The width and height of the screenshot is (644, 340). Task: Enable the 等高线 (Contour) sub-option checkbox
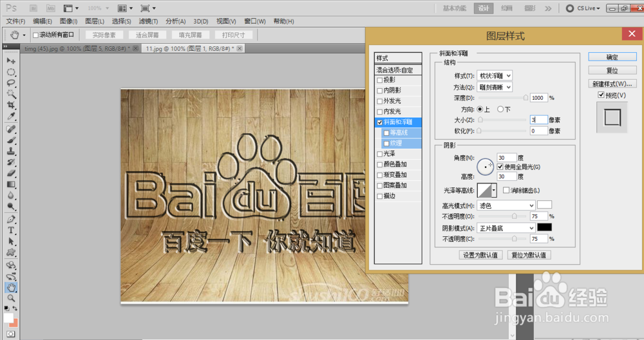point(386,133)
